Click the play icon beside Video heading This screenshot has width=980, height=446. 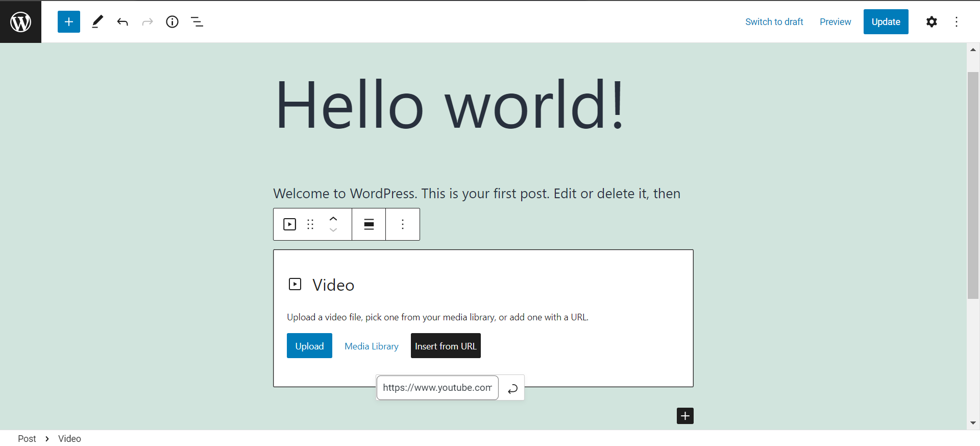coord(295,284)
